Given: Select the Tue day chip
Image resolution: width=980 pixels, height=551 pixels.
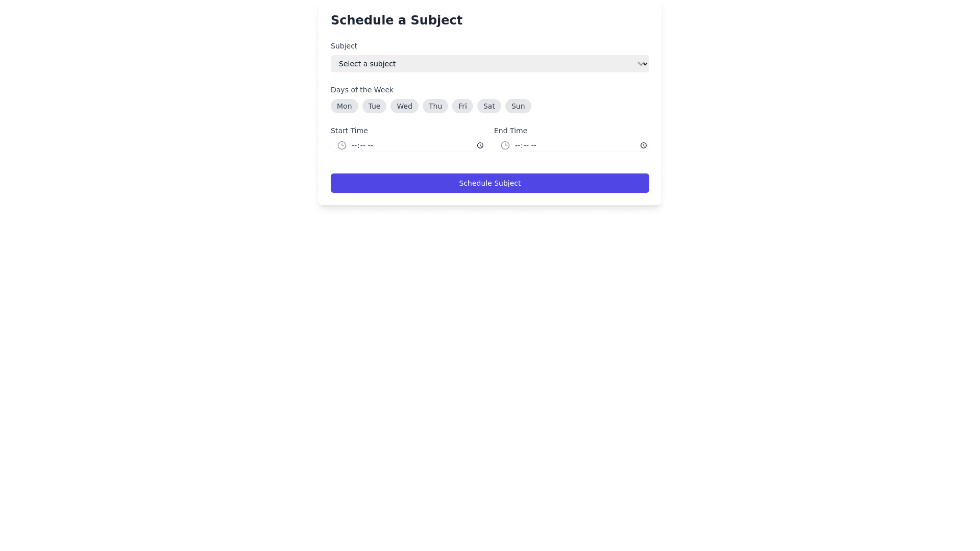Looking at the screenshot, I should (374, 106).
